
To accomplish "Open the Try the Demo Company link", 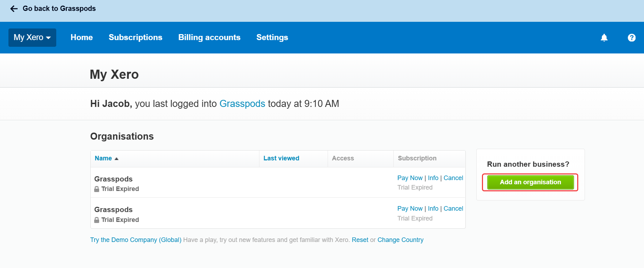I will pyautogui.click(x=136, y=240).
